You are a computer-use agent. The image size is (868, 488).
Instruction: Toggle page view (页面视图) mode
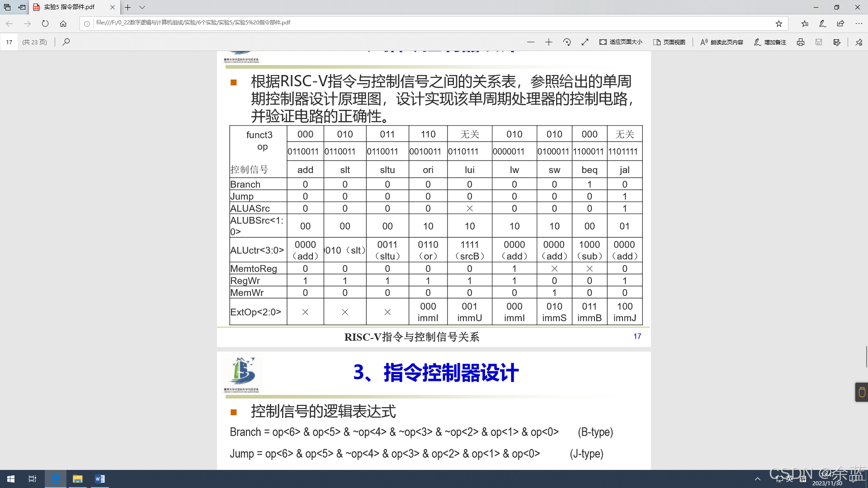point(669,42)
